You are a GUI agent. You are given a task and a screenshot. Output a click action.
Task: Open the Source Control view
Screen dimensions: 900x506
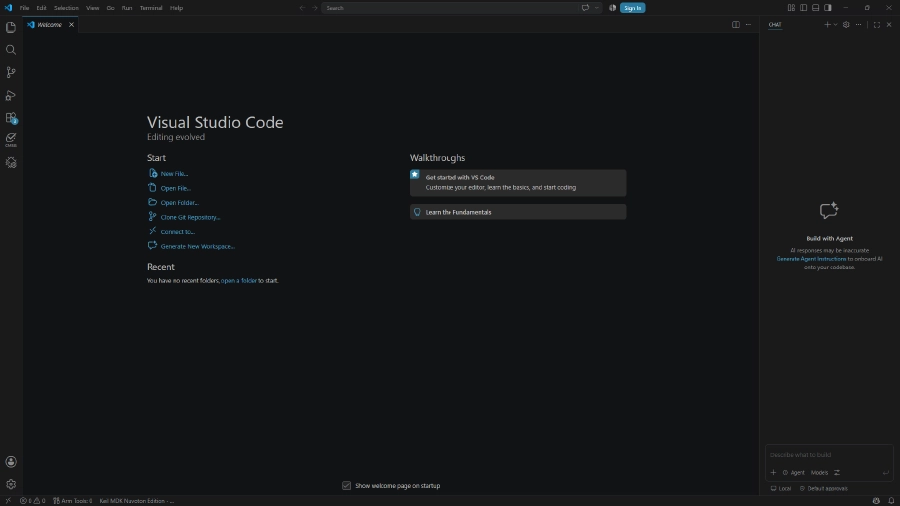(x=11, y=72)
